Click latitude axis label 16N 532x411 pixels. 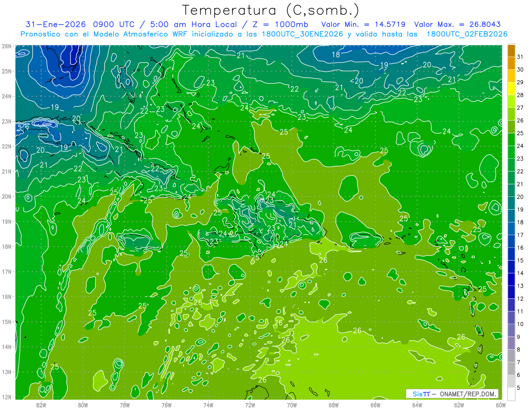(6, 297)
